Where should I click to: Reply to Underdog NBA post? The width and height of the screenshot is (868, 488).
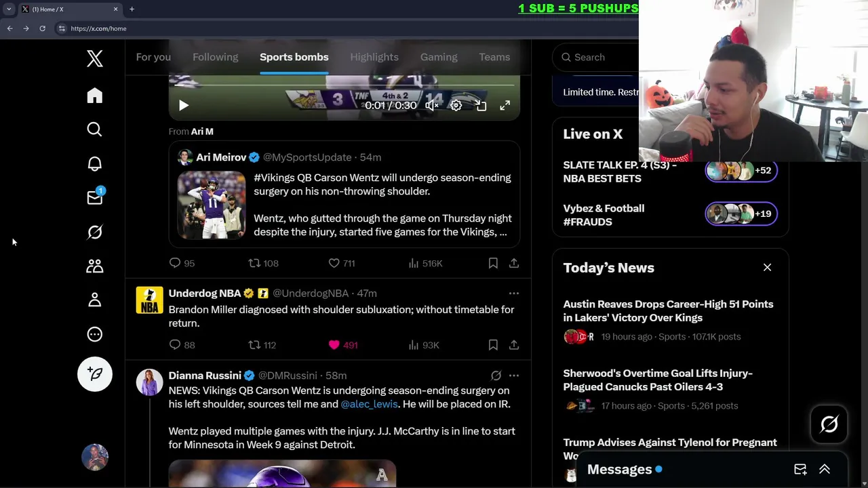pos(182,345)
